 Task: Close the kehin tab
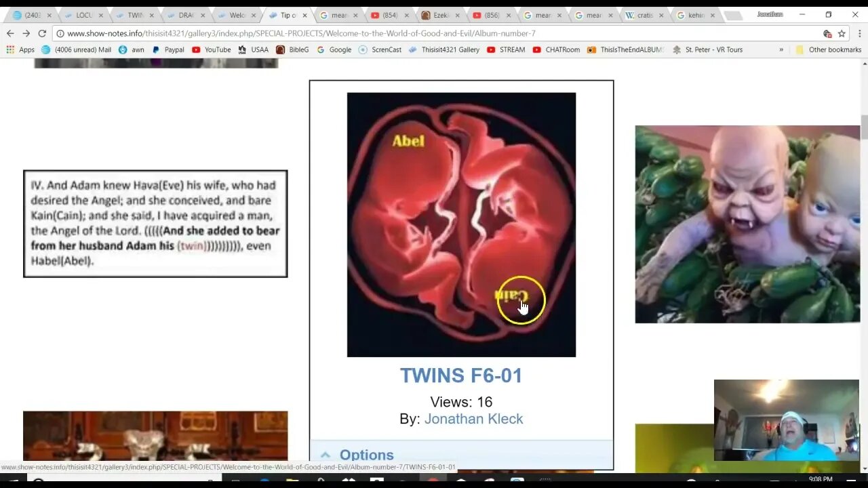(x=712, y=15)
